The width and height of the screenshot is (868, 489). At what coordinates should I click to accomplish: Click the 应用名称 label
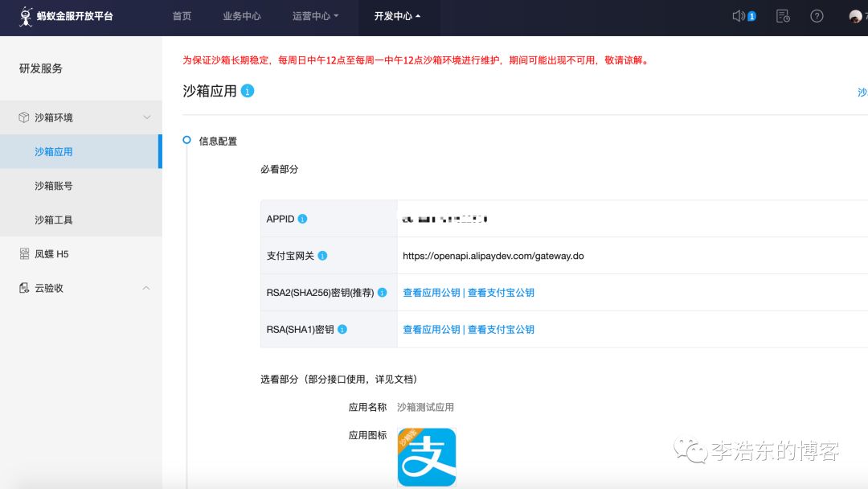pyautogui.click(x=367, y=407)
